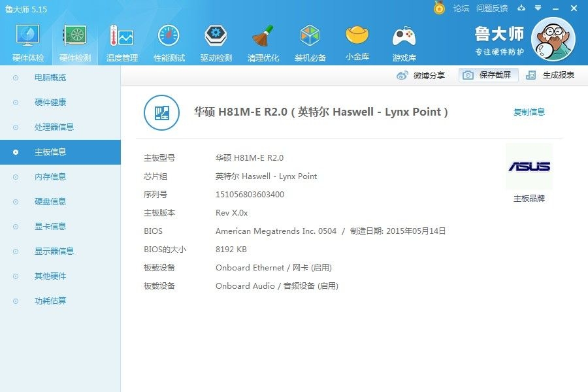
Task: Select 显卡信息 in sidebar
Action: coord(60,226)
